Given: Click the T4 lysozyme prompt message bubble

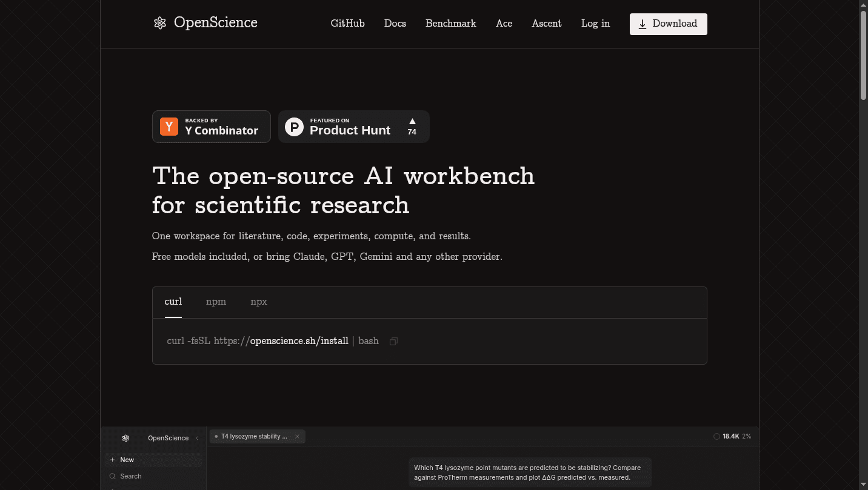Looking at the screenshot, I should 530,472.
